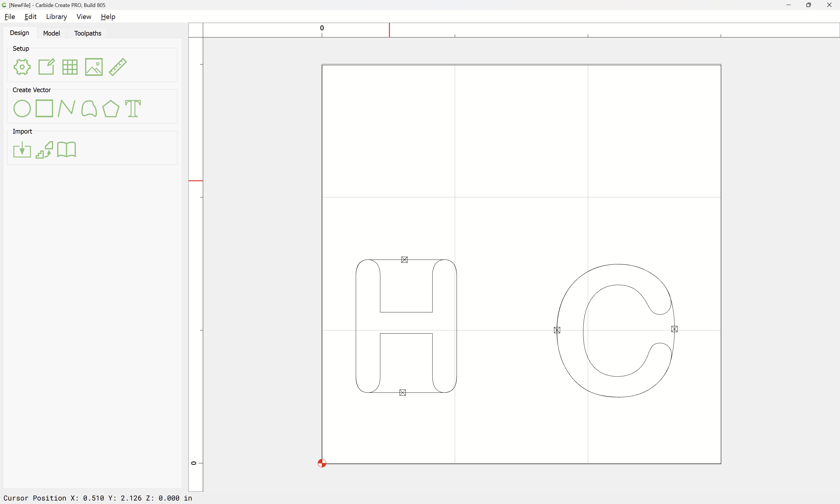The height and width of the screenshot is (504, 840).
Task: Open Job Setup gear icon
Action: click(x=22, y=67)
